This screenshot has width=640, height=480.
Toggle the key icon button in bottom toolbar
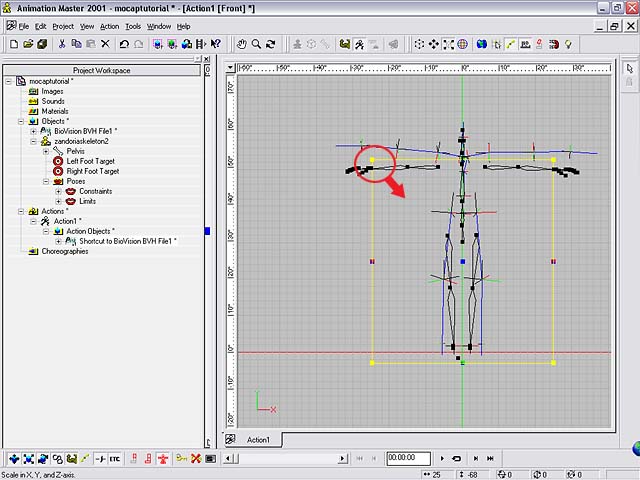click(181, 458)
